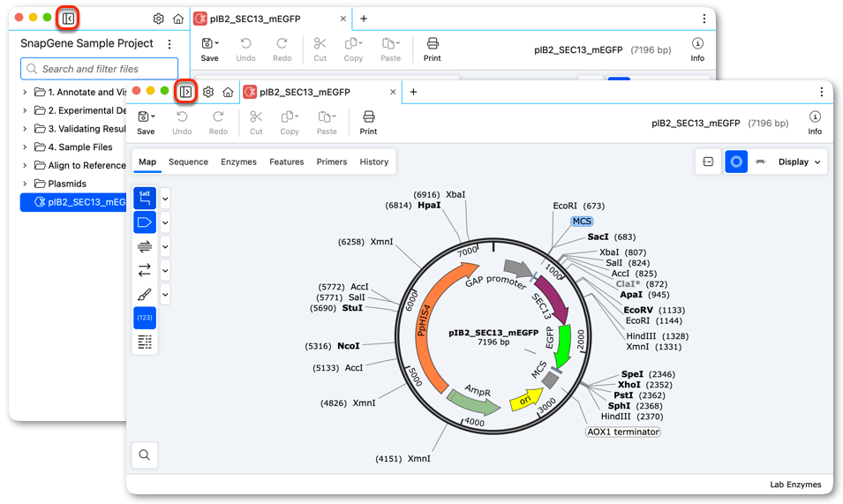Expand the '4. Sample Files' folder

pyautogui.click(x=25, y=147)
